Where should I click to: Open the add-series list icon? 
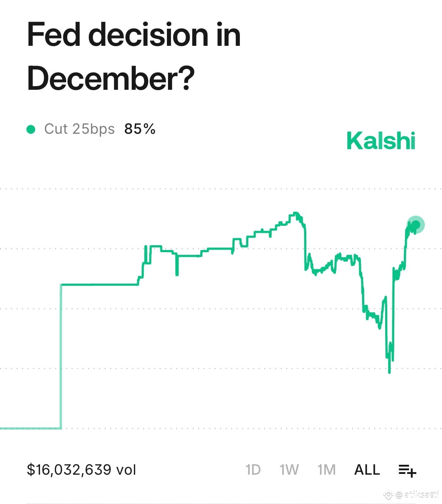click(407, 470)
